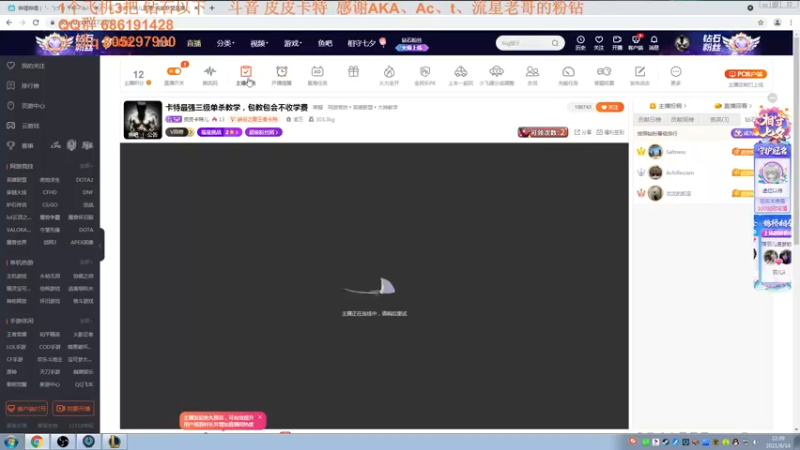800x450 pixels.
Task: Select 鱼吧 in the top navigation
Action: click(325, 43)
